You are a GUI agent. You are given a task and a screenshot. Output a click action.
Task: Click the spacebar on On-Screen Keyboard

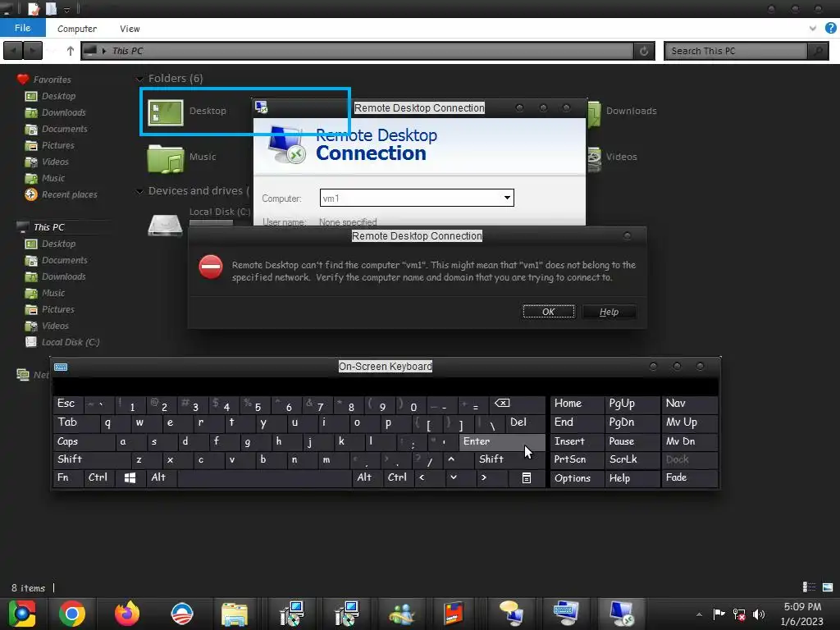264,477
